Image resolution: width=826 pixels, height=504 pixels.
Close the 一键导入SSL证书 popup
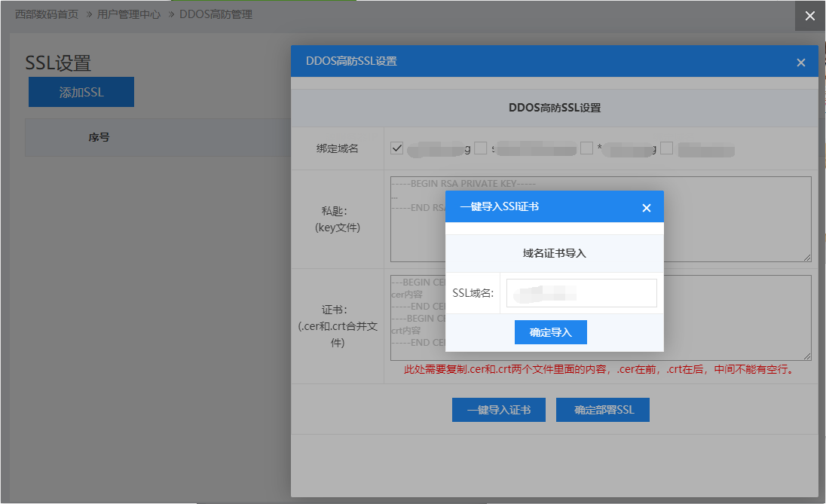click(x=646, y=208)
